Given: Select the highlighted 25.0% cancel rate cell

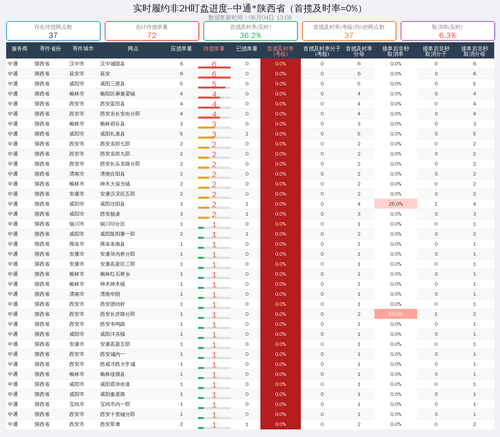Looking at the screenshot, I should click(x=396, y=204).
